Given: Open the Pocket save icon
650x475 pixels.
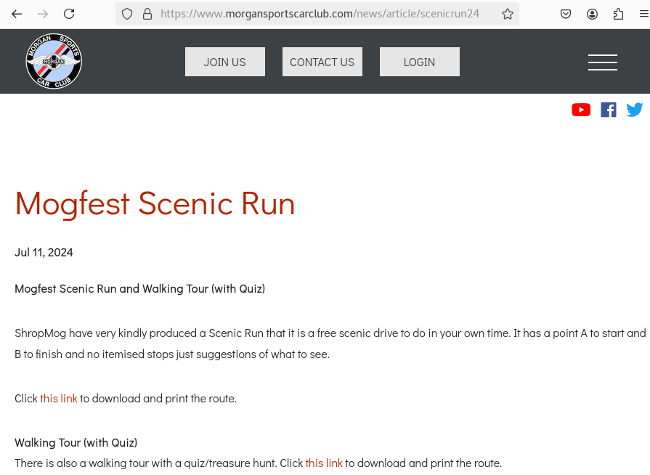Looking at the screenshot, I should click(565, 14).
